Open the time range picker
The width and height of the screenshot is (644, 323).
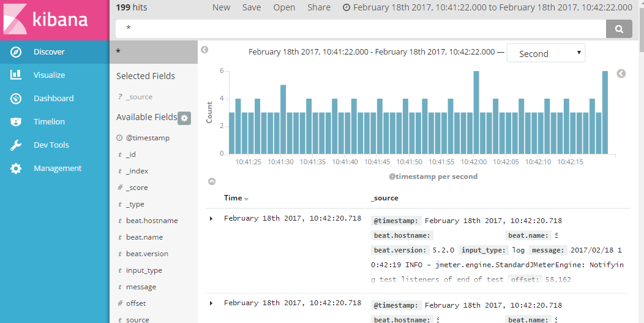pos(487,7)
